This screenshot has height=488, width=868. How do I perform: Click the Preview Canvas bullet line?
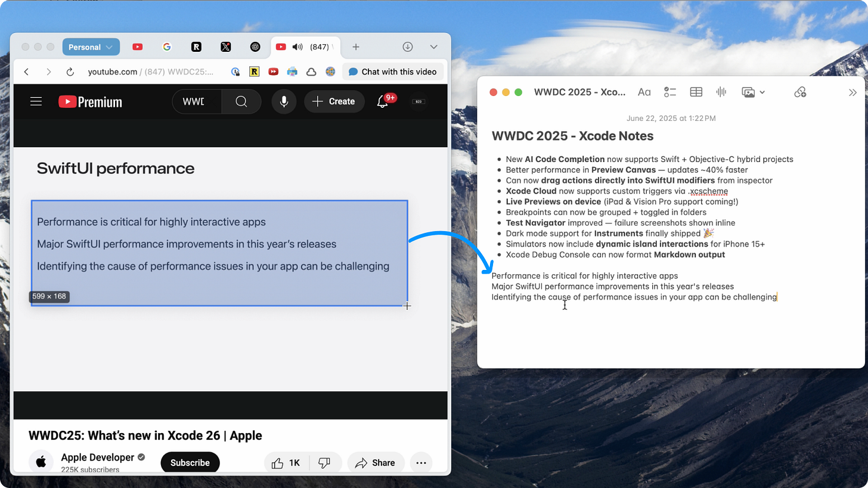point(627,170)
